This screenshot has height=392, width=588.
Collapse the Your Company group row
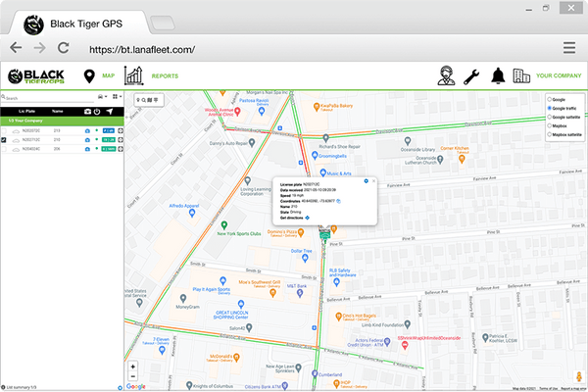[62, 121]
